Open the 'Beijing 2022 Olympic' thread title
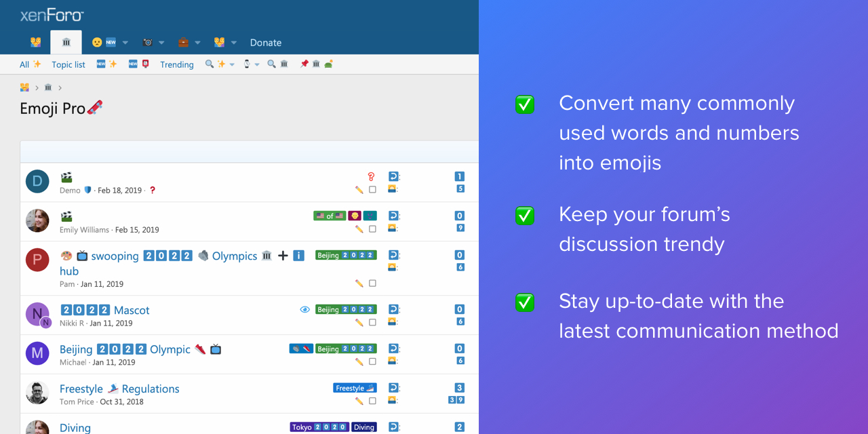 140,349
